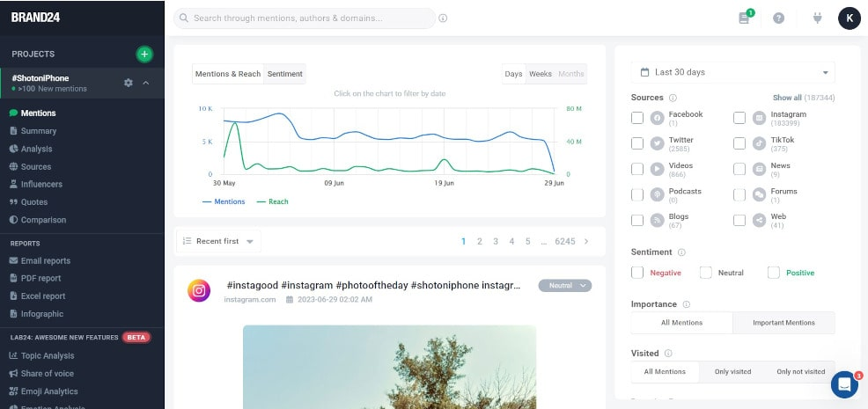Select Months chart granularity
This screenshot has height=409, width=868.
pos(571,74)
